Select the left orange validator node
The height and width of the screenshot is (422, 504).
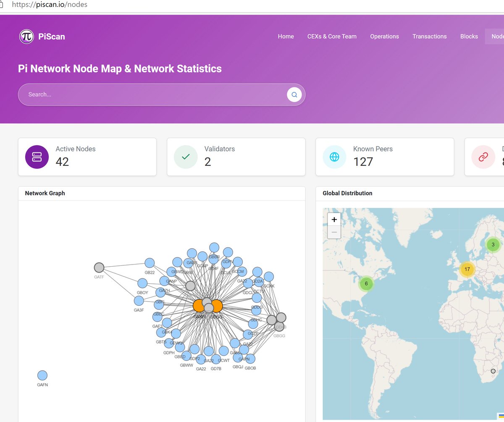tap(199, 306)
